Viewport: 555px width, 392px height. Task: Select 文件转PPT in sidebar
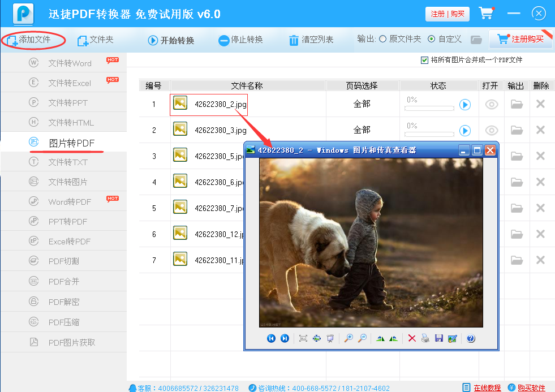tap(64, 102)
